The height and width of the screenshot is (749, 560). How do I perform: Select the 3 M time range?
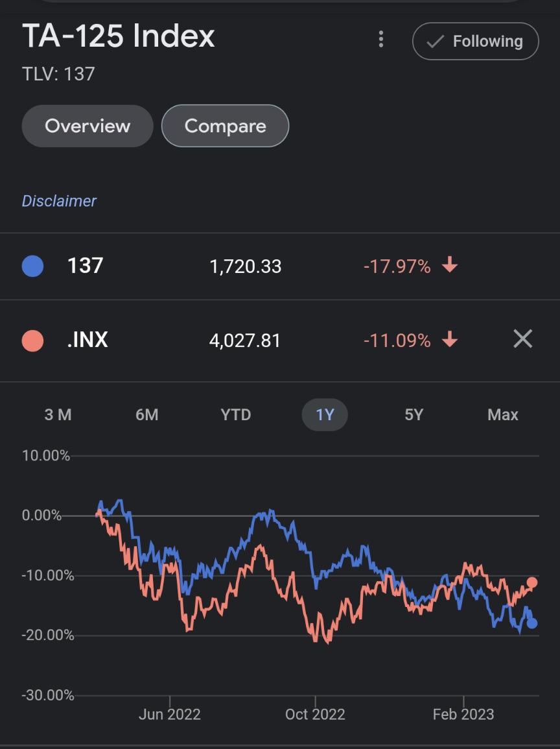(58, 414)
